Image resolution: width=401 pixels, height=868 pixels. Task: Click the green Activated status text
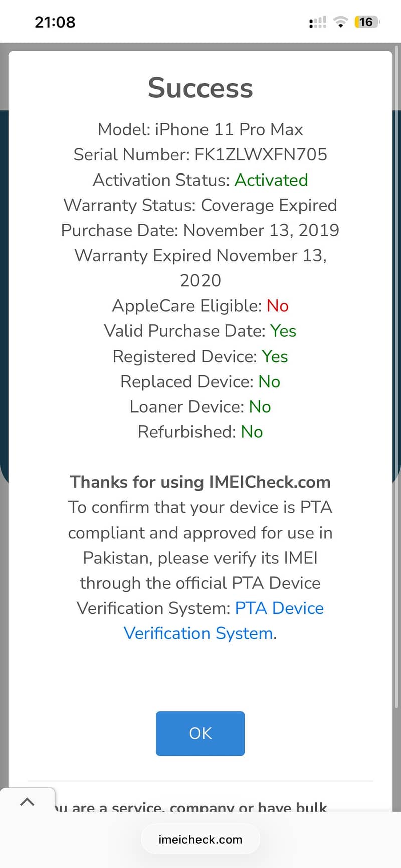pyautogui.click(x=271, y=180)
